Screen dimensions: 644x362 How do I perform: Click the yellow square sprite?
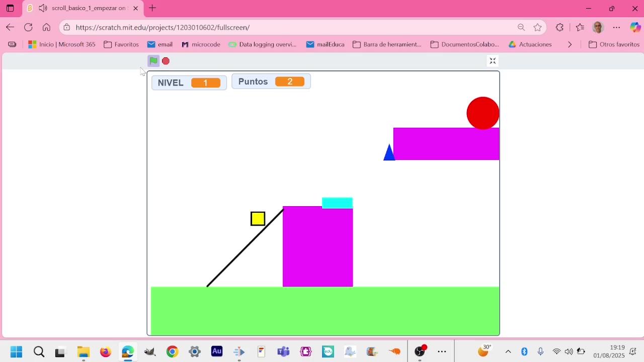coord(258,219)
